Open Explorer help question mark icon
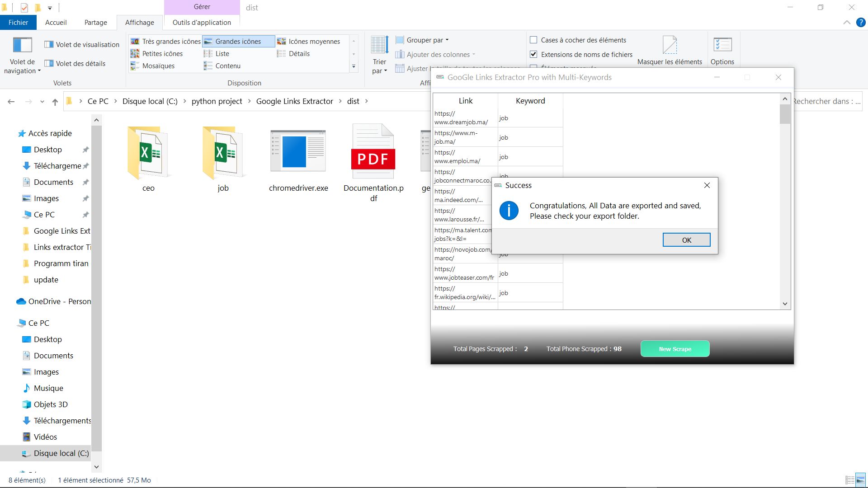Image resolution: width=868 pixels, height=488 pixels. pos(861,23)
